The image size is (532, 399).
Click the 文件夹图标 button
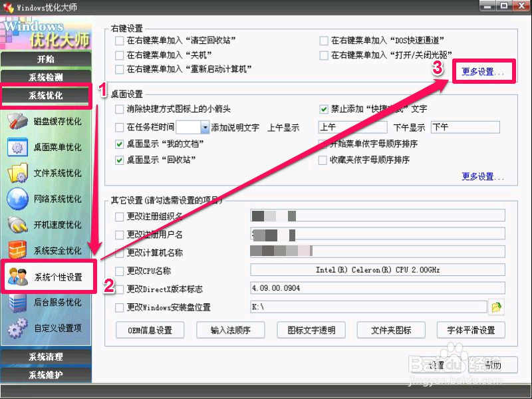click(x=391, y=330)
